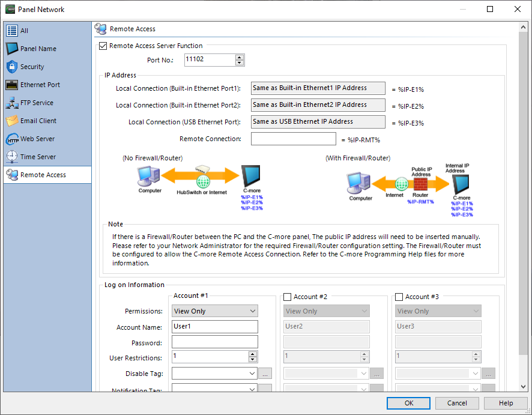
Task: Click scrollbar down arrow
Action: click(x=523, y=387)
